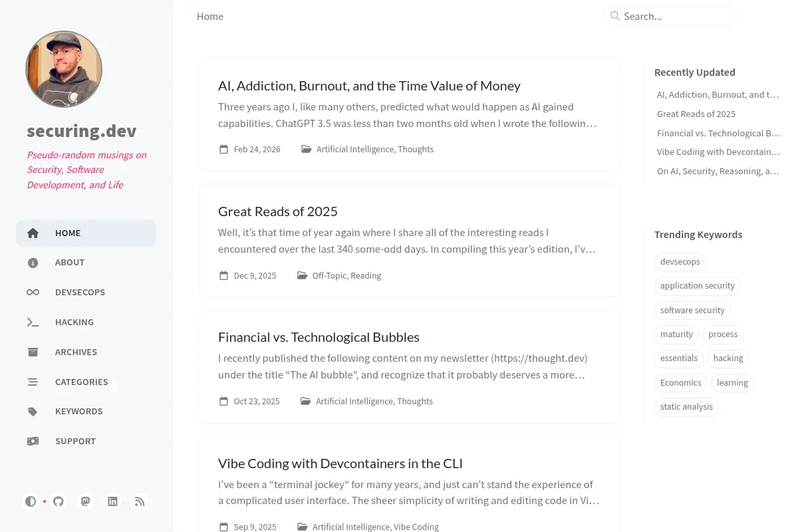
Task: Click the DevSecOps infinity icon
Action: tap(33, 293)
